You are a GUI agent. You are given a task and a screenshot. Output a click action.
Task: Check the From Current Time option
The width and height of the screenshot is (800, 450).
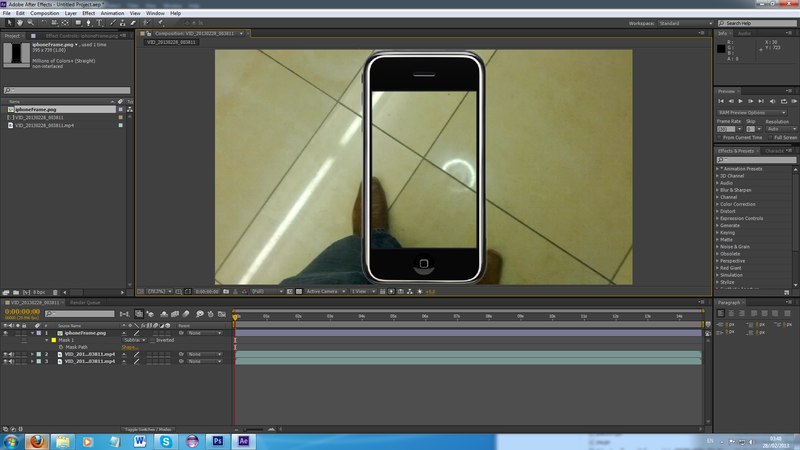click(720, 137)
